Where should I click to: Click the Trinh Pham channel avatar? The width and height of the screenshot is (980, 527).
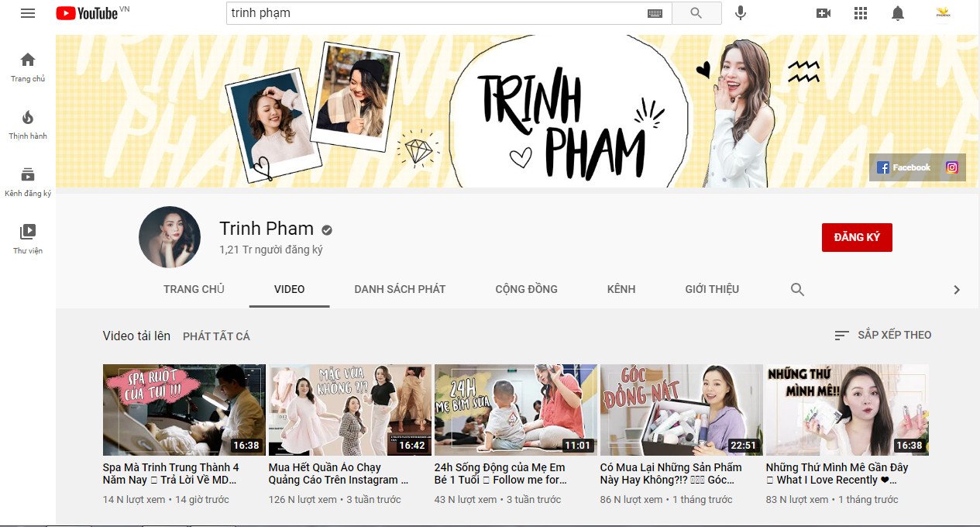[170, 237]
